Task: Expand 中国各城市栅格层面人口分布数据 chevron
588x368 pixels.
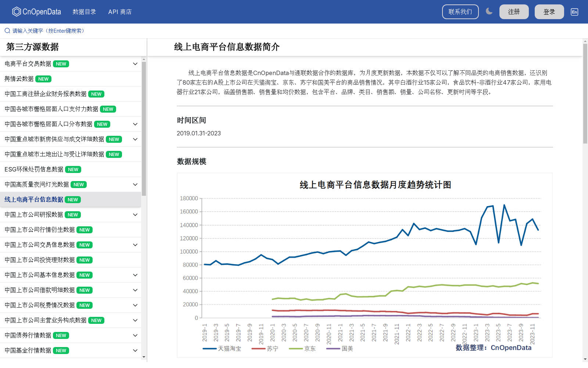Action: pyautogui.click(x=135, y=124)
